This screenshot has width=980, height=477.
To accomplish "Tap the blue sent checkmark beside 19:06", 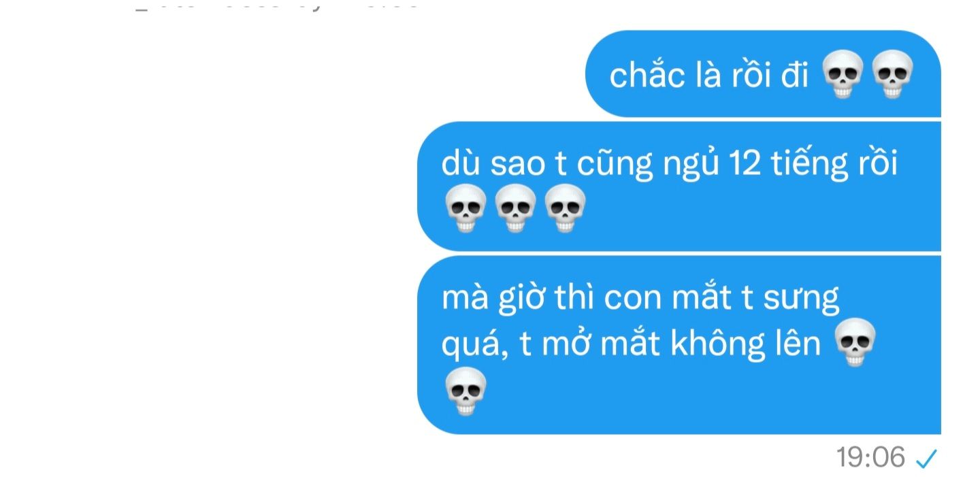I will coord(927,460).
